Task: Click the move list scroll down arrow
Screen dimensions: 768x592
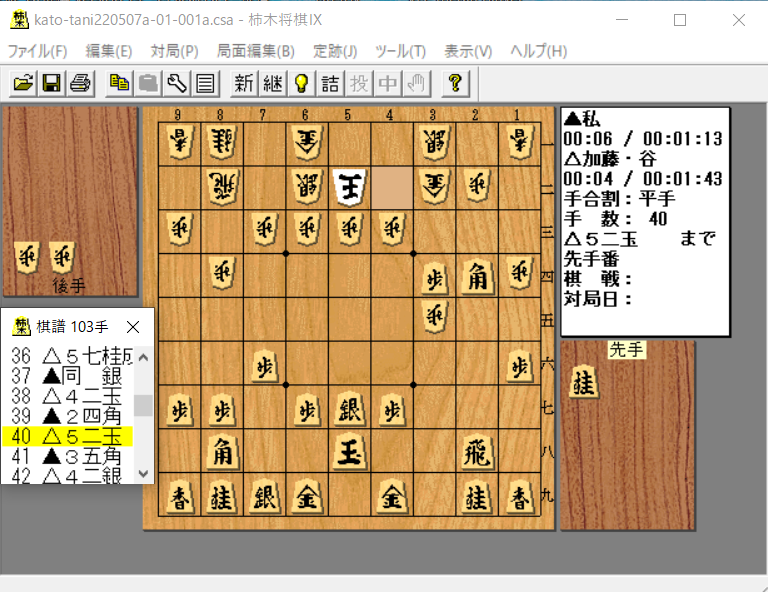Action: (144, 474)
